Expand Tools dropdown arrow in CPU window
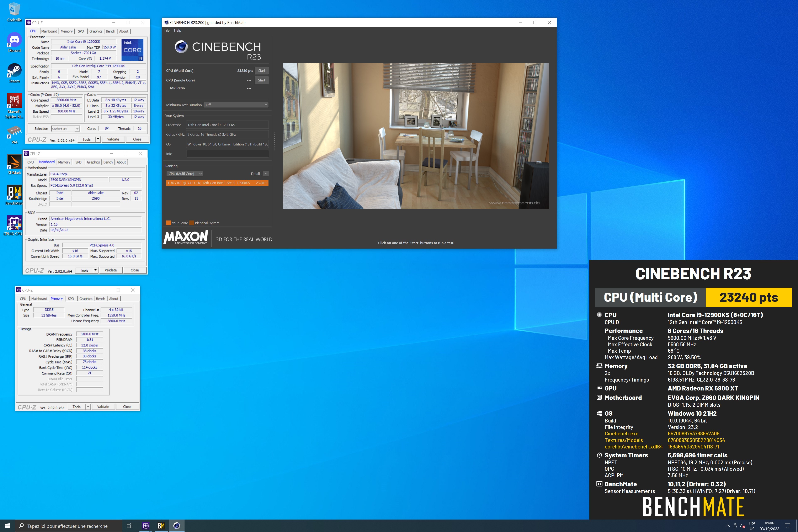 tap(98, 139)
